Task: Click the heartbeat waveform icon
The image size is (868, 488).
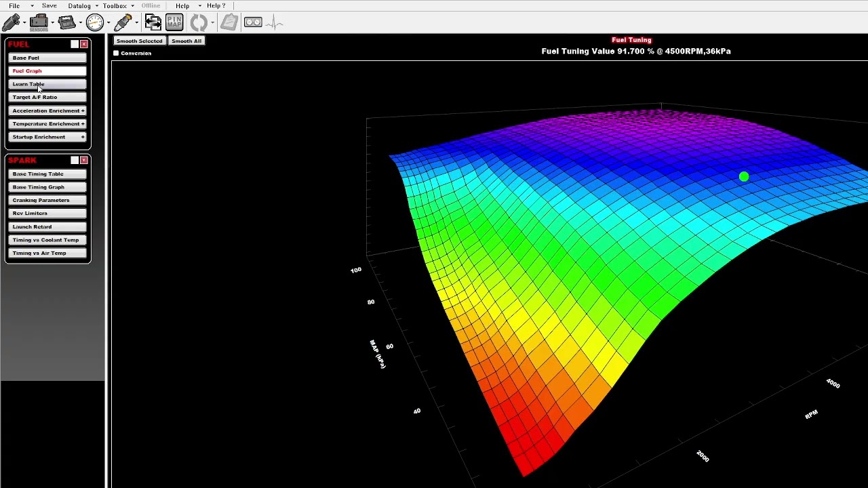Action: pos(275,22)
